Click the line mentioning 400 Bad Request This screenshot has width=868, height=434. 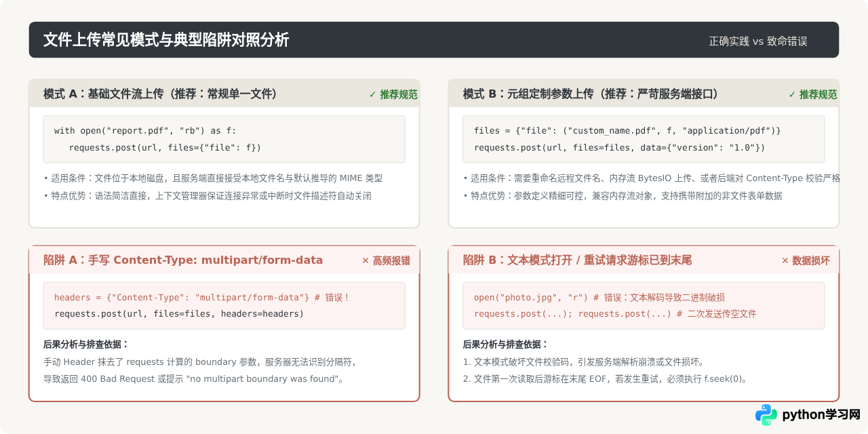click(x=193, y=378)
